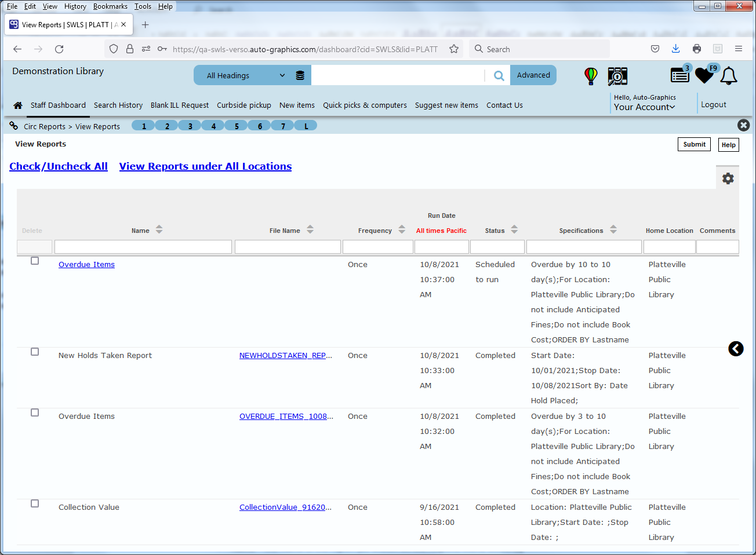This screenshot has width=756, height=555.
Task: Click the search magnifier button
Action: click(499, 75)
